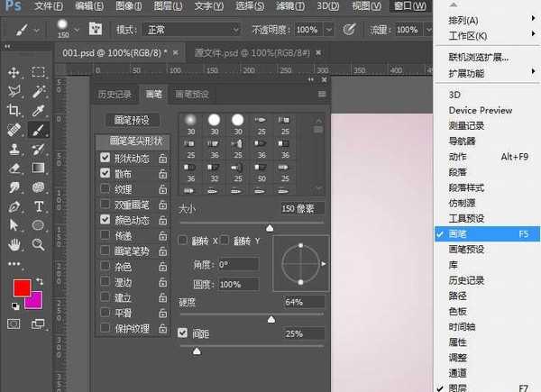This screenshot has height=392, width=541.
Task: Select the Move tool
Action: (x=14, y=72)
